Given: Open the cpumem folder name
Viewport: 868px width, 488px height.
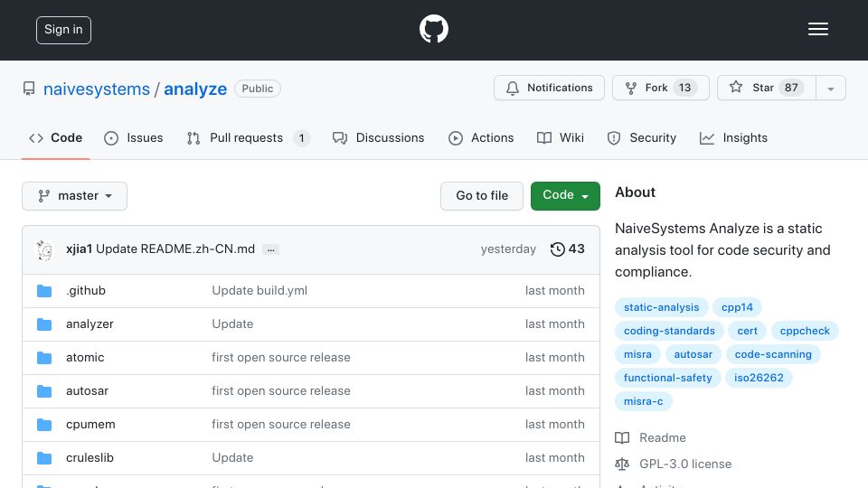Looking at the screenshot, I should tap(90, 425).
